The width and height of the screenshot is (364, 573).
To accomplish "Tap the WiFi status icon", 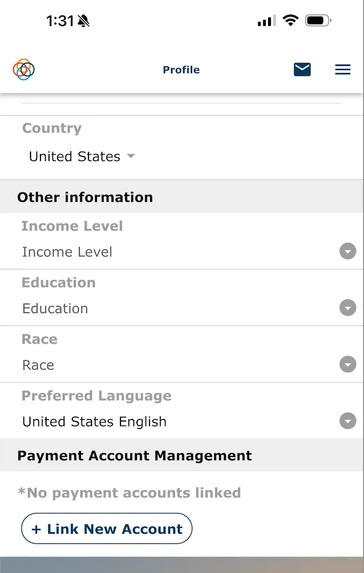I will 291,20.
